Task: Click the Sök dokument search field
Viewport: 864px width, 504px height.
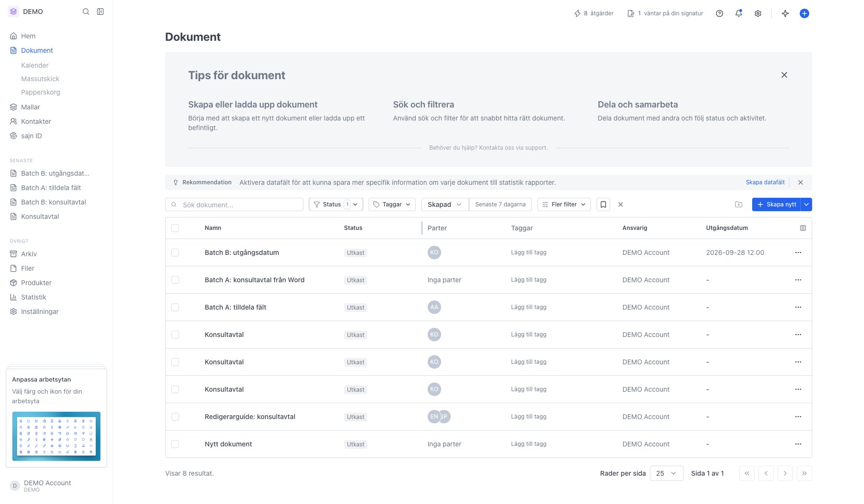Action: [234, 204]
